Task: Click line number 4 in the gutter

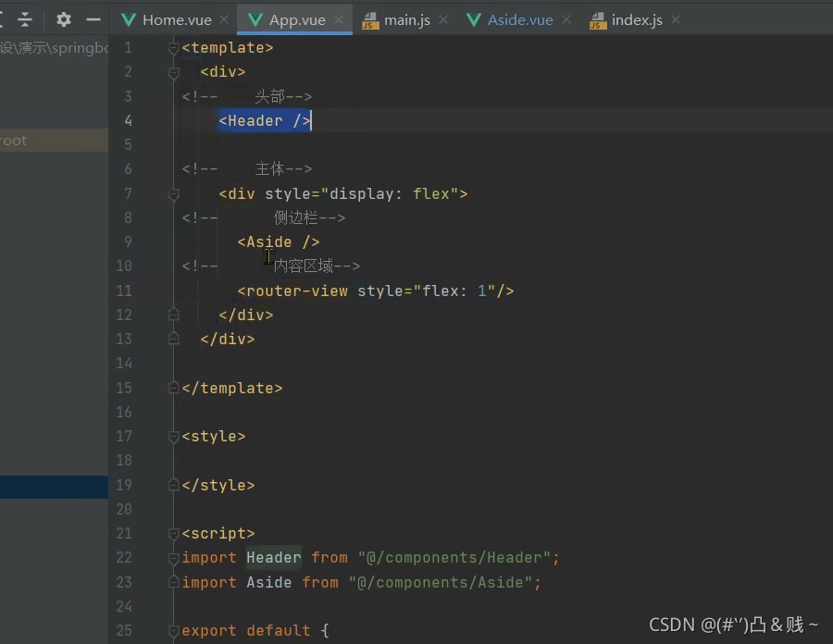Action: coord(128,121)
